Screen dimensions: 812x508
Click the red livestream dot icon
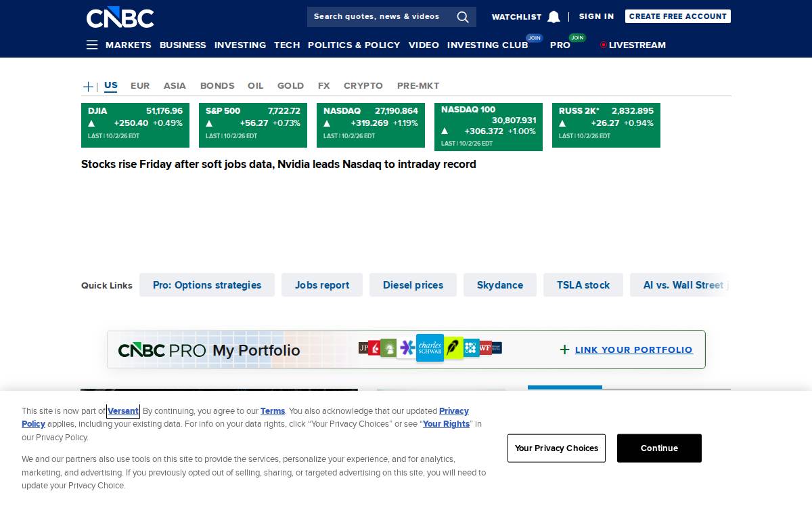pos(604,45)
